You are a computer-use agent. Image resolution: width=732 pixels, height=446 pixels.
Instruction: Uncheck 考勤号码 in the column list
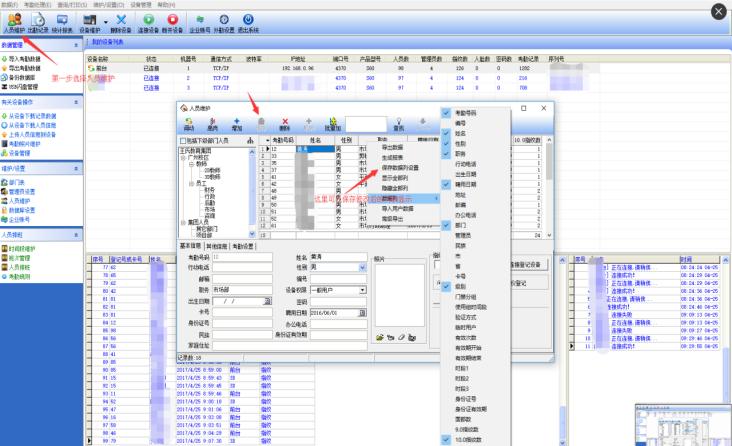[x=446, y=114]
